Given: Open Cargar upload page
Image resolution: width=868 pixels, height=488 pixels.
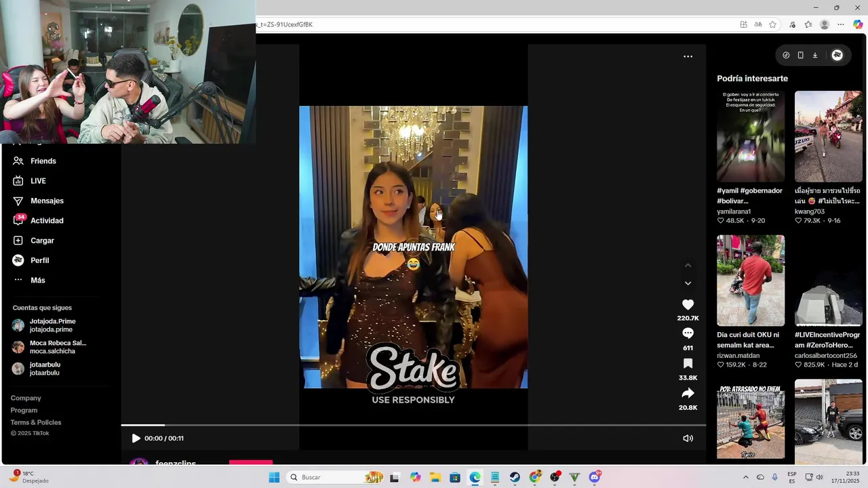Looking at the screenshot, I should [42, 241].
